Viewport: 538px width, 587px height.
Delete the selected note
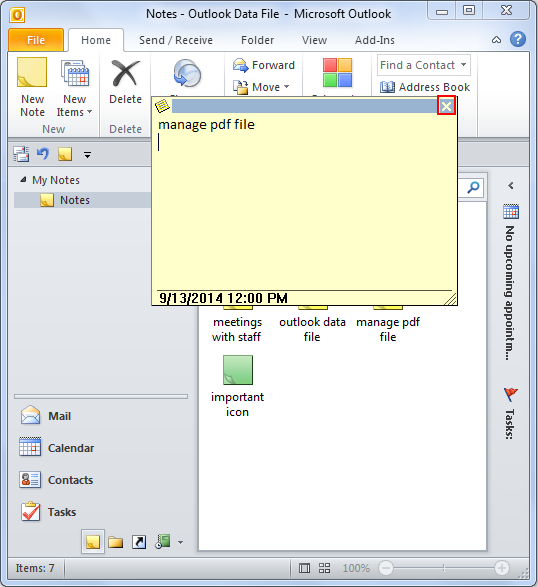coord(125,82)
